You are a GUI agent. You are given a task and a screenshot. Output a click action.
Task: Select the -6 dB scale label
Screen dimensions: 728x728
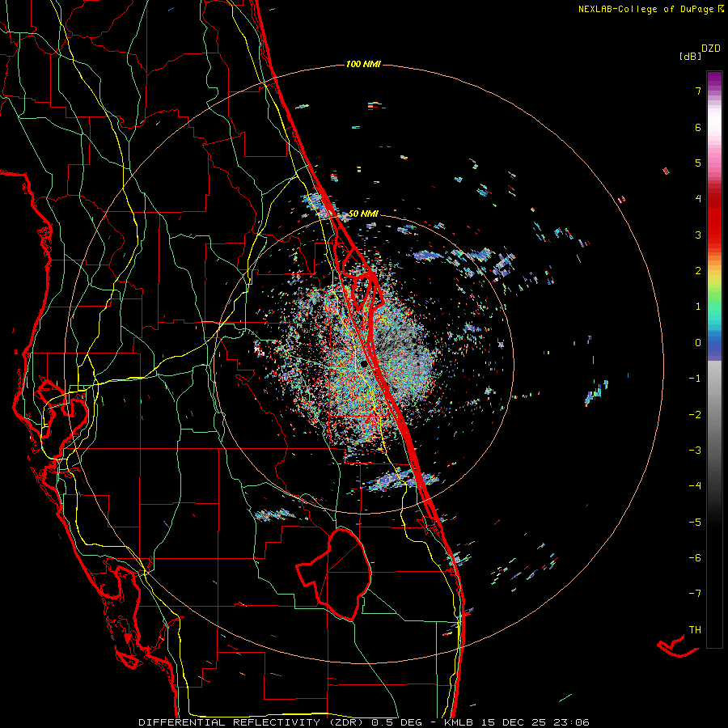[x=695, y=558]
